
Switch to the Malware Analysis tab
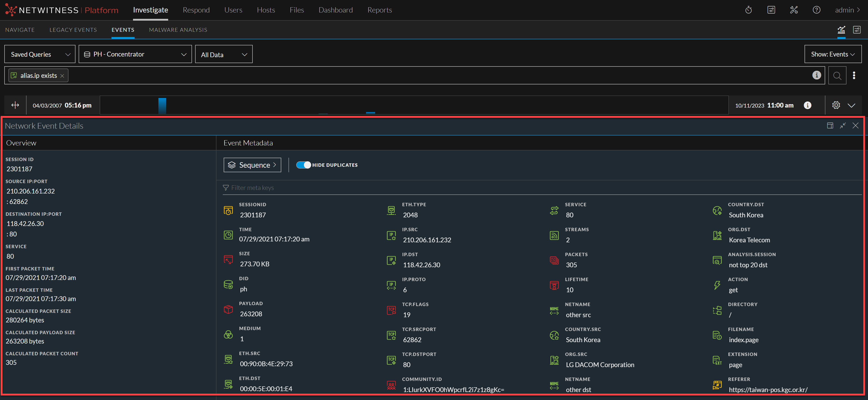[178, 30]
